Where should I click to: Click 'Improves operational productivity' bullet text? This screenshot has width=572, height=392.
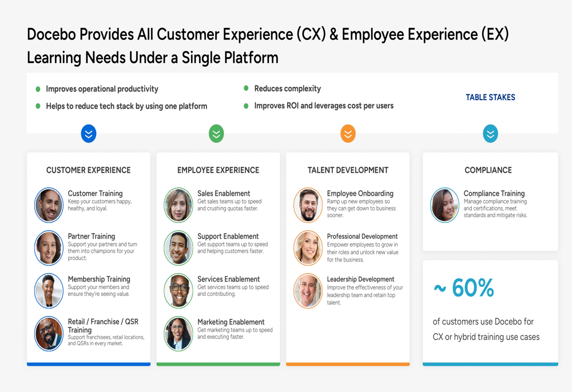102,89
